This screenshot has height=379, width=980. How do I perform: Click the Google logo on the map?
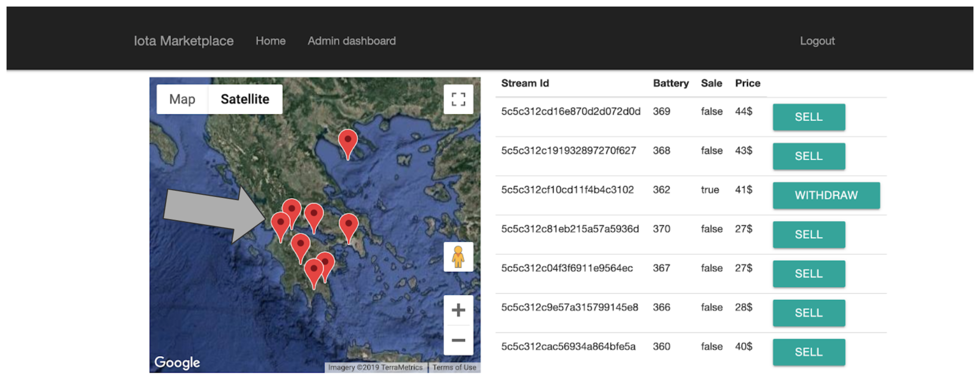click(x=177, y=362)
